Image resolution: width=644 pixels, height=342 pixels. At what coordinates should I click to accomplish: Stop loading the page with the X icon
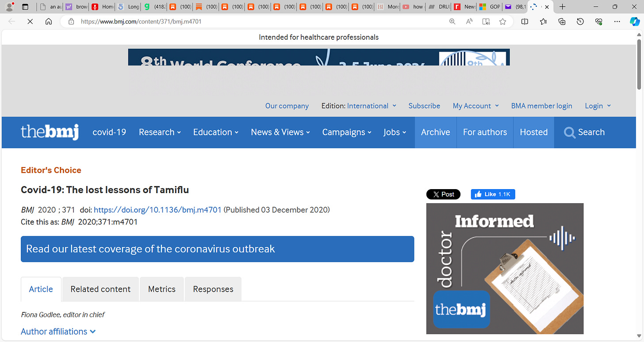30,21
